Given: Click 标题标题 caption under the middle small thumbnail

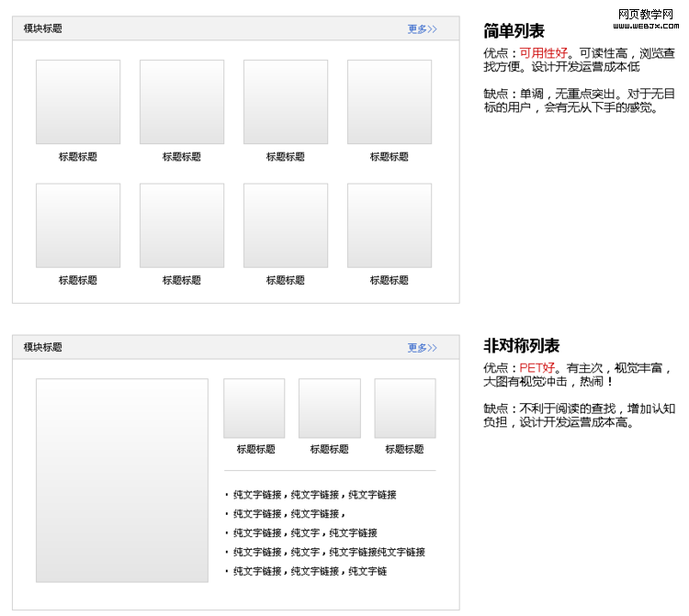Looking at the screenshot, I should point(330,450).
